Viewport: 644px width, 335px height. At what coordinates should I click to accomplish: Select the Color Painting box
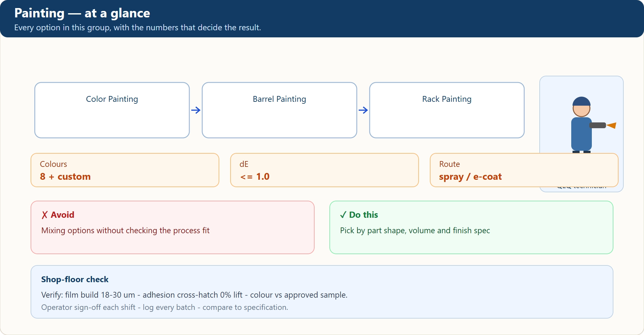pos(112,110)
